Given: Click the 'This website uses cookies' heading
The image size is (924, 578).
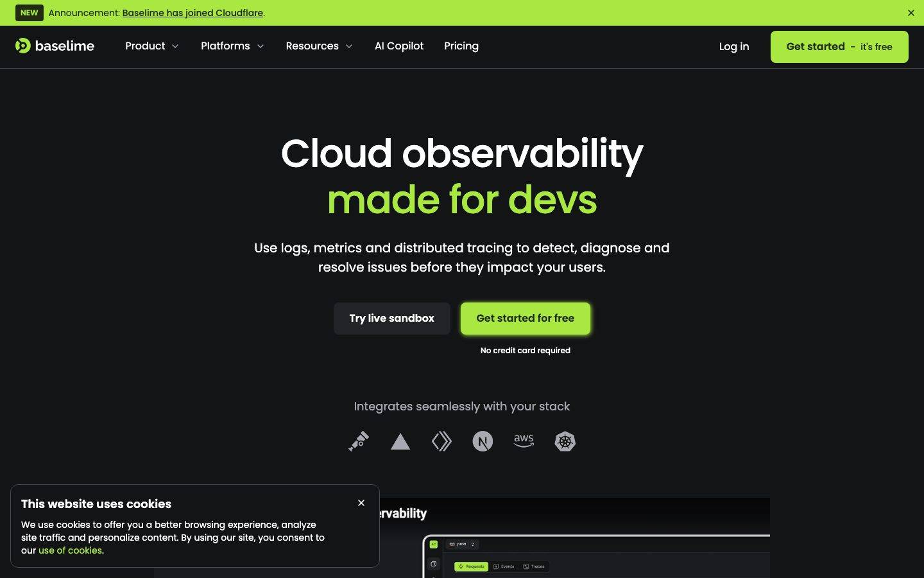Looking at the screenshot, I should pos(96,504).
